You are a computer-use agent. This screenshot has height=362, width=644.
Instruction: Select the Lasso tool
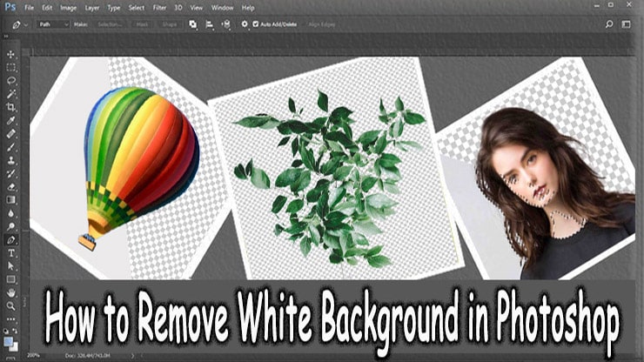(x=10, y=81)
